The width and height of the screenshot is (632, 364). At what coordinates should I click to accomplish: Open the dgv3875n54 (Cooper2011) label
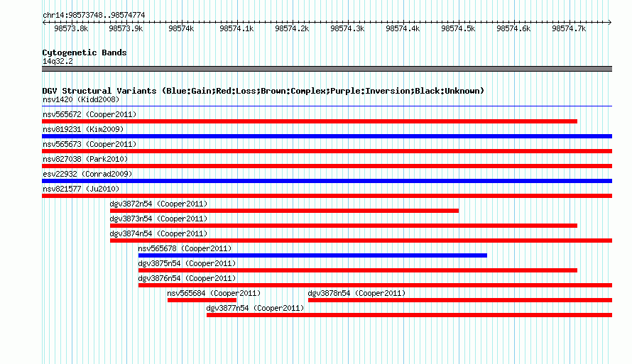point(187,263)
